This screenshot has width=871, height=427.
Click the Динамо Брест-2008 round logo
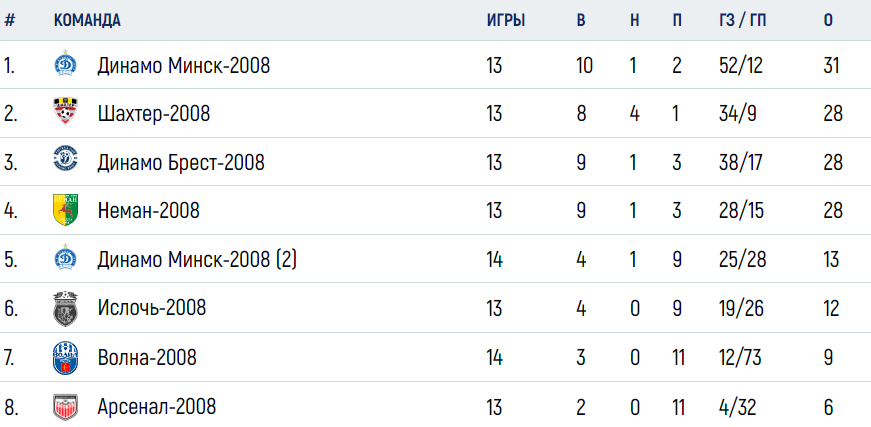click(66, 159)
